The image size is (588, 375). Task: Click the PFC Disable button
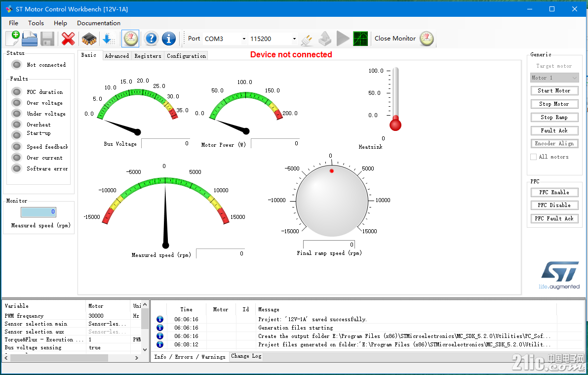(554, 205)
